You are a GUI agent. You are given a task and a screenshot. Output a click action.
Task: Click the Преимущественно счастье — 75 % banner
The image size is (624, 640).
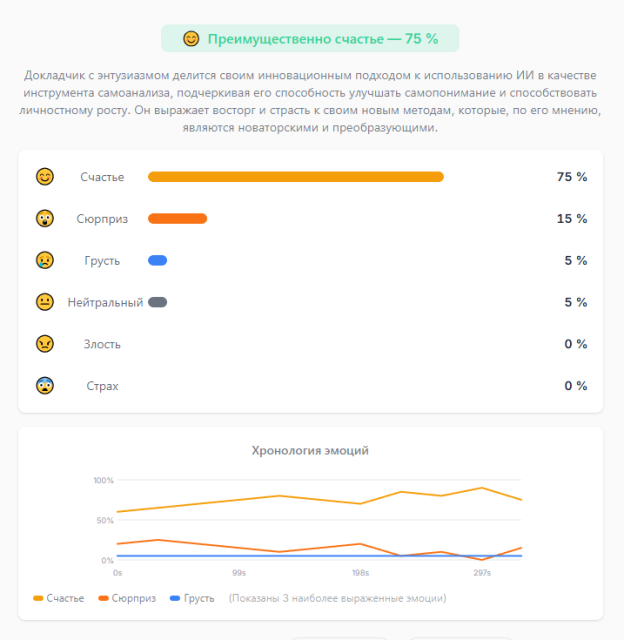pos(310,38)
